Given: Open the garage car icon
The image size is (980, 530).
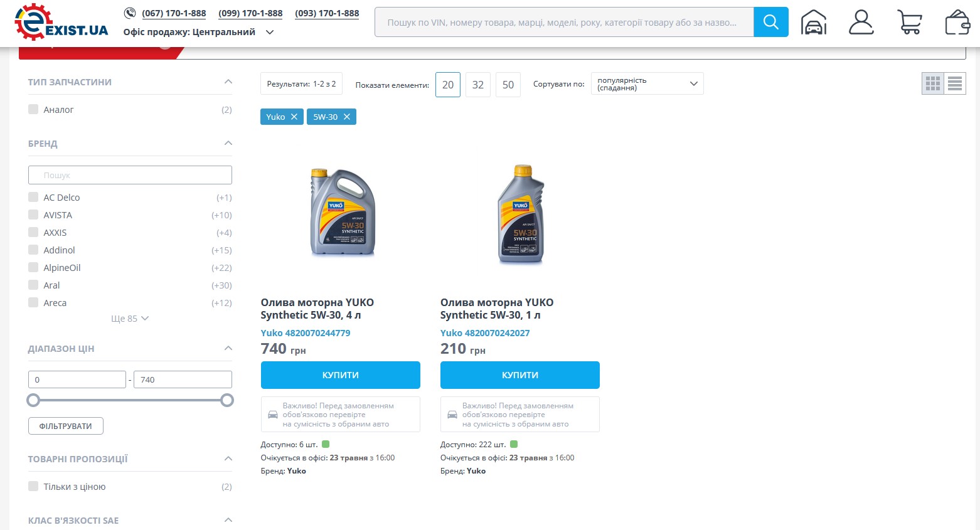Looking at the screenshot, I should tap(814, 23).
